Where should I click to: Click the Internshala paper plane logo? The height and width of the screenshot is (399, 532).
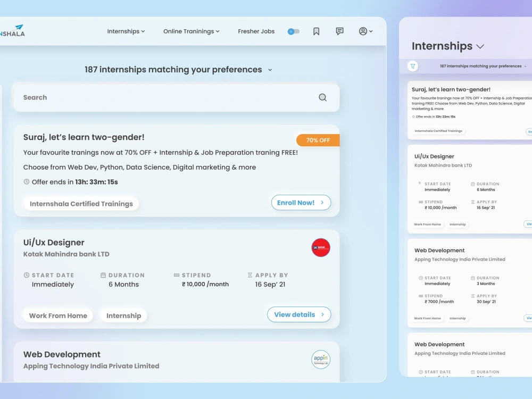coord(13,30)
